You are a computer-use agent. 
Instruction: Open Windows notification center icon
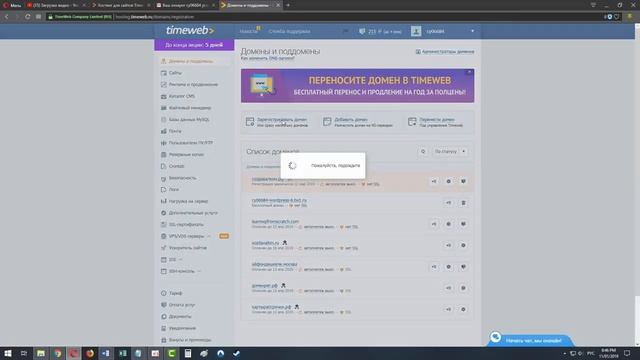click(x=627, y=353)
